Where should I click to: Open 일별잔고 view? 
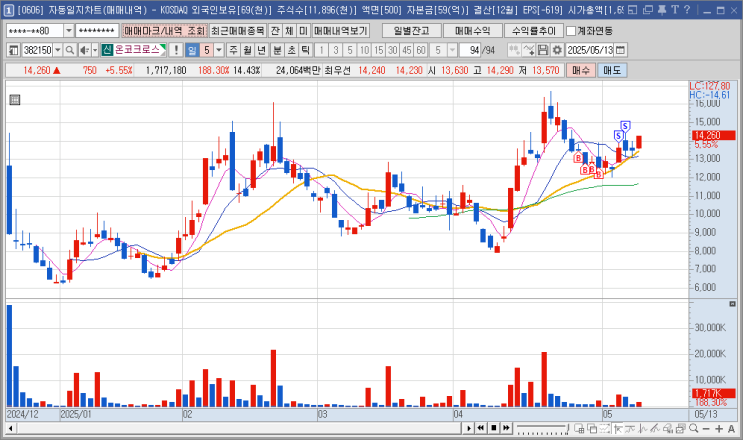411,31
